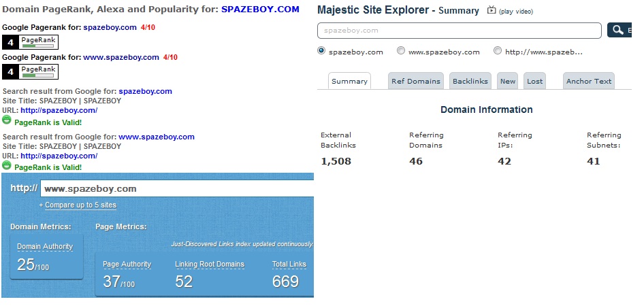Click the (play video) text link
The image size is (644, 306).
516,12
